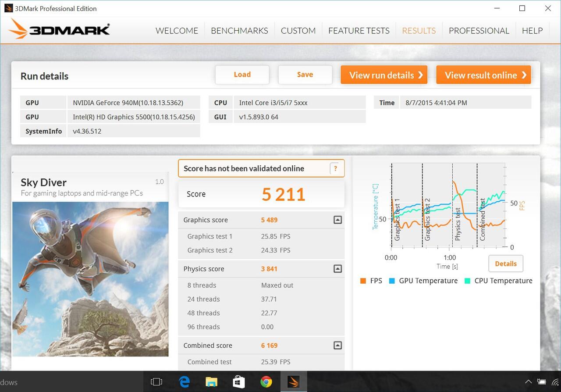The image size is (561, 392).
Task: Click Combined test 25.39 FPS value
Action: point(276,362)
